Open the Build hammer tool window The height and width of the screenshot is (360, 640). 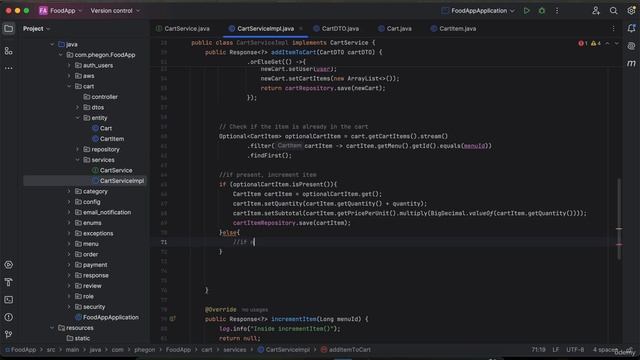(x=9, y=282)
